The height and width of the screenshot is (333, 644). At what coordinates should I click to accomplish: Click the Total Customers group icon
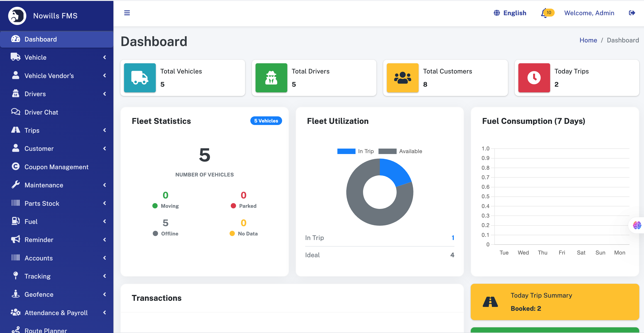tap(402, 78)
